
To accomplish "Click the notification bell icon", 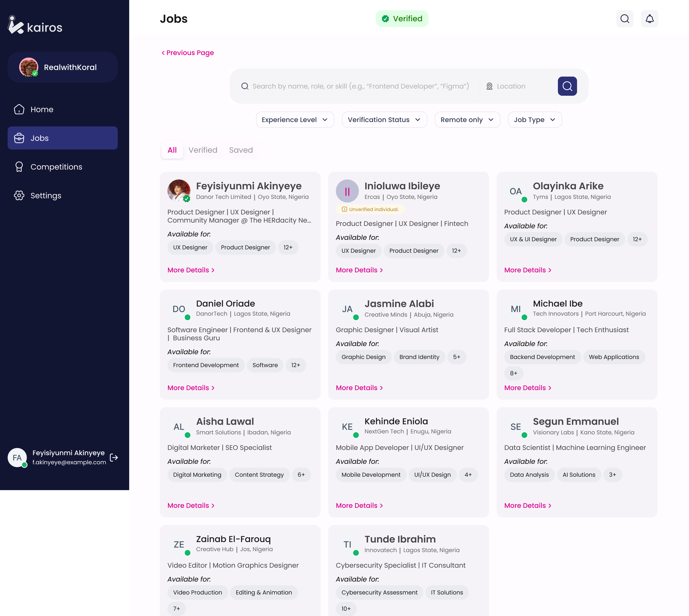I will click(x=649, y=19).
